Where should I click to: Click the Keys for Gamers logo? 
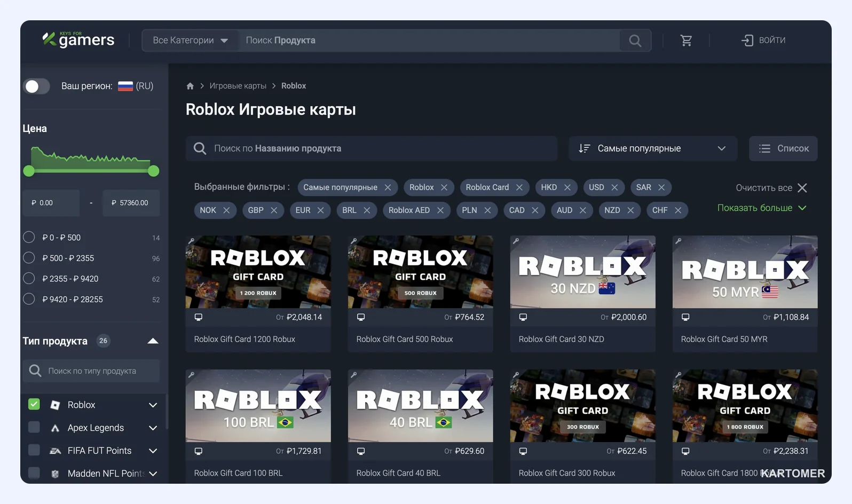(78, 40)
